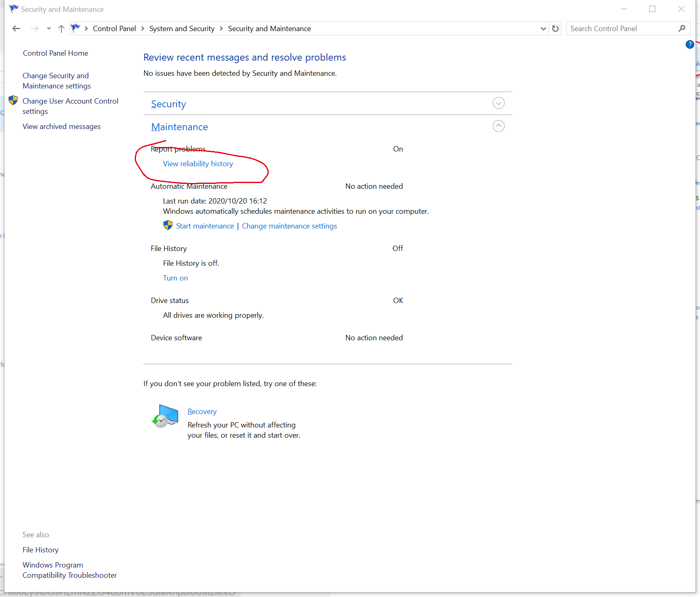Click the Drive status label

(170, 300)
